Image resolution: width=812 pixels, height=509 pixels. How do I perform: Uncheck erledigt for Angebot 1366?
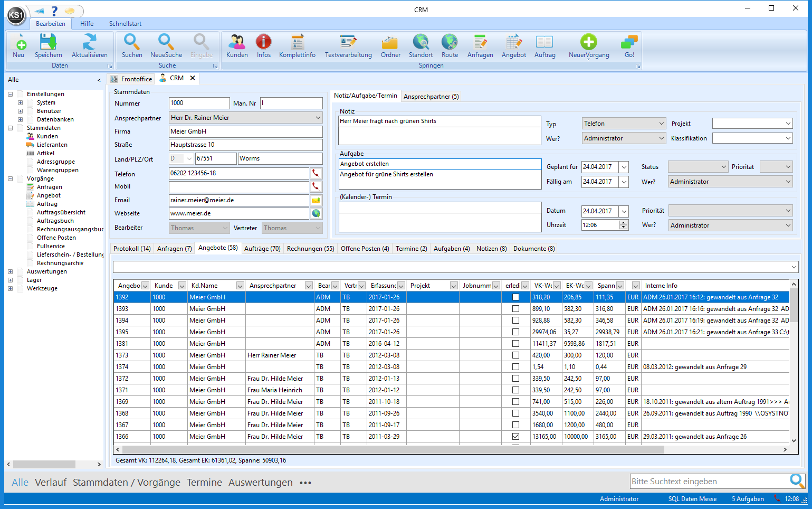tap(515, 436)
